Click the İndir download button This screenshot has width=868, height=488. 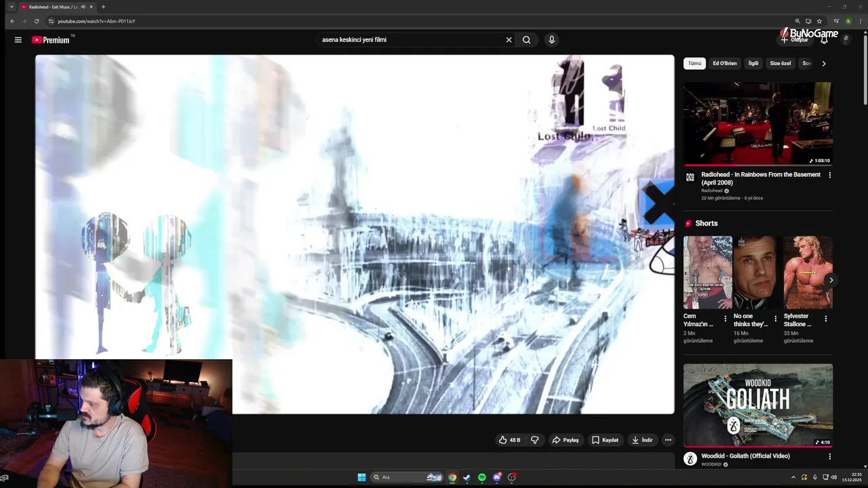[x=642, y=440]
